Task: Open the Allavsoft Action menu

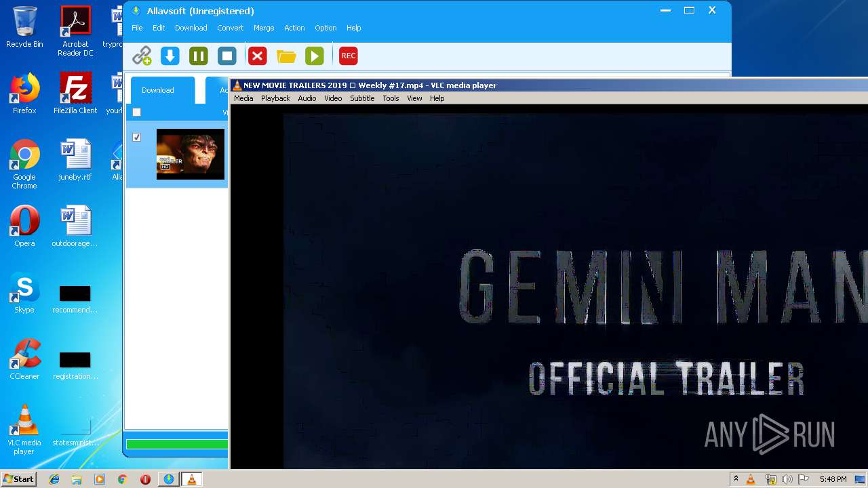Action: pyautogui.click(x=294, y=28)
